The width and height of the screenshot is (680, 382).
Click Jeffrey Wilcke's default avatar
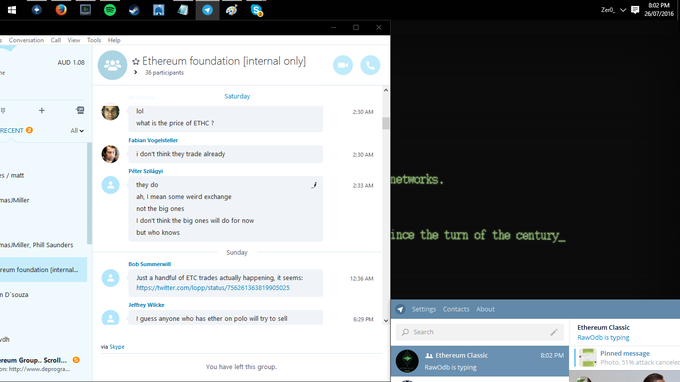pyautogui.click(x=110, y=318)
